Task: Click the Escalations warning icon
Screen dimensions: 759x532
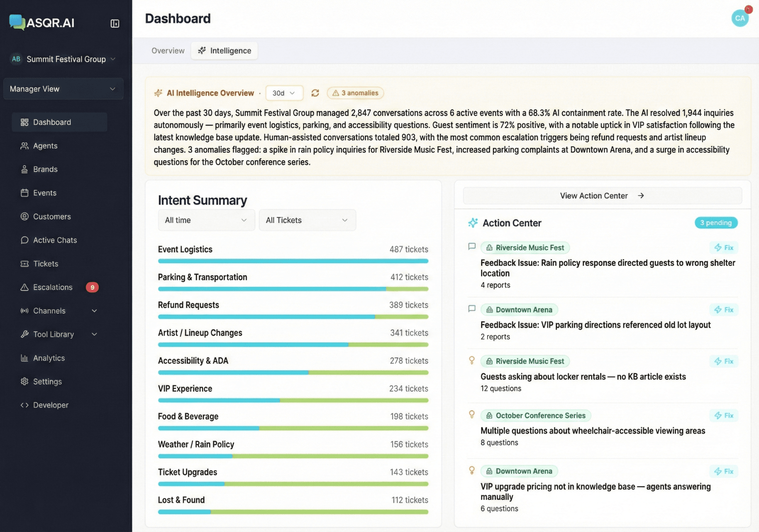Action: coord(24,287)
